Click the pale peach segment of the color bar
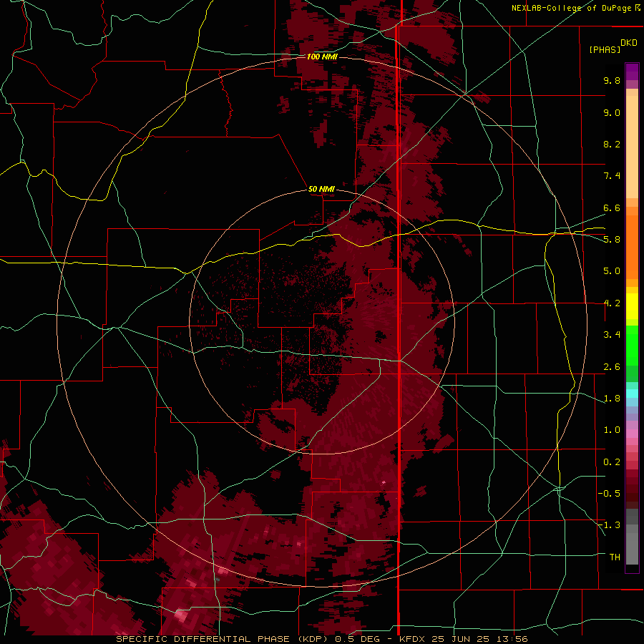This screenshot has width=644, height=644. pyautogui.click(x=632, y=147)
